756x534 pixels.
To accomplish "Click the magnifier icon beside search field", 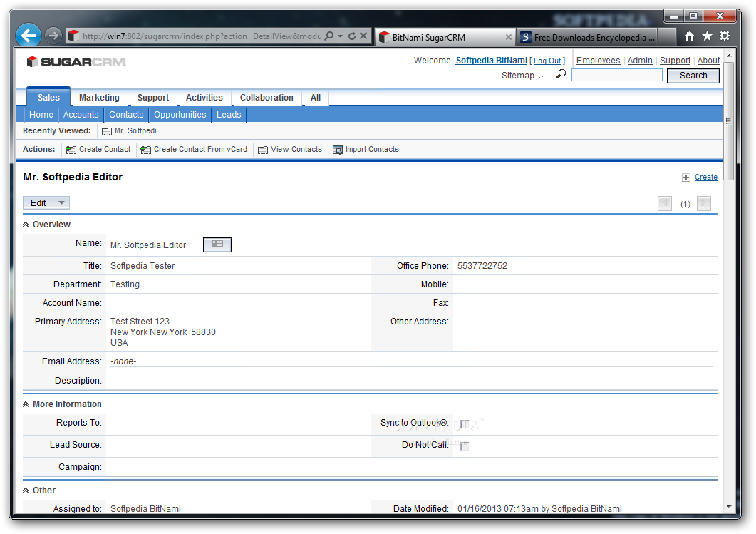I will coord(561,74).
